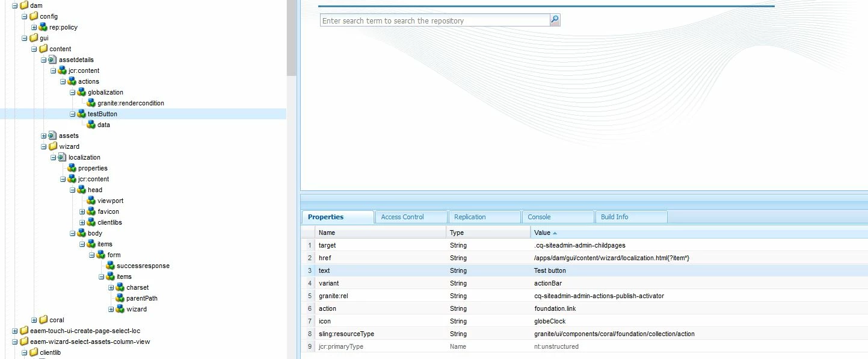868x359 pixels.
Task: Select the content folder in tree
Action: click(60, 49)
